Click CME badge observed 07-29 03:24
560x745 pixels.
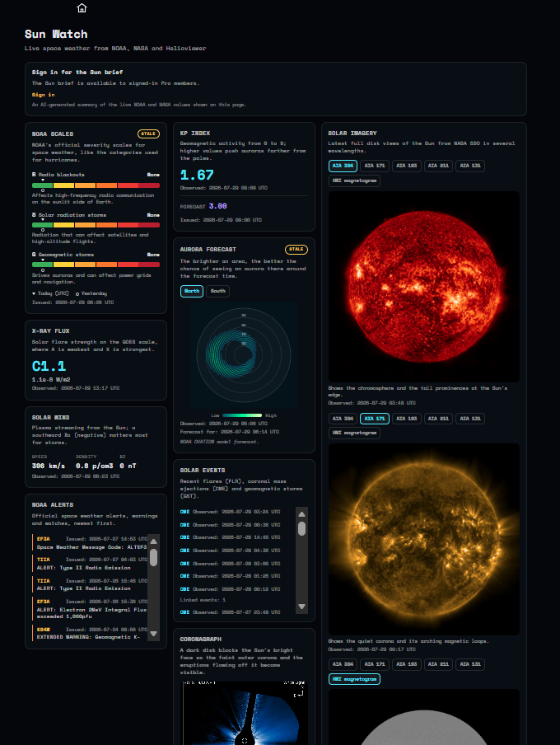pos(184,513)
